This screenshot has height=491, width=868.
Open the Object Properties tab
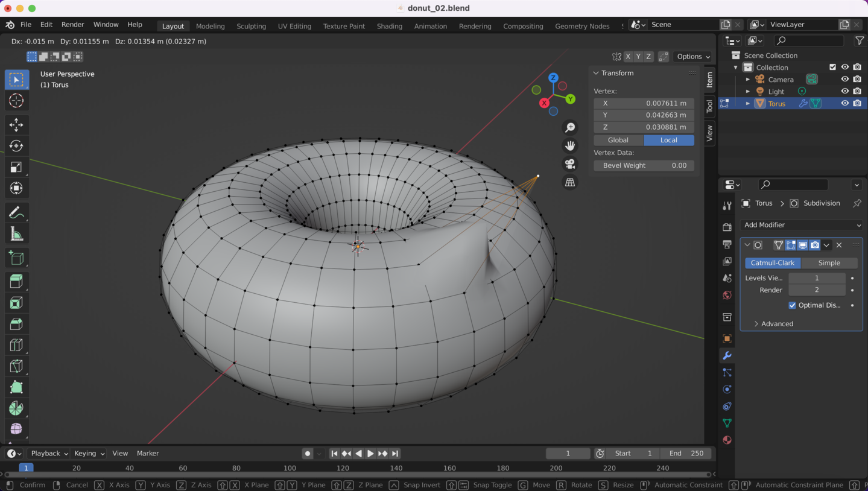click(x=727, y=338)
